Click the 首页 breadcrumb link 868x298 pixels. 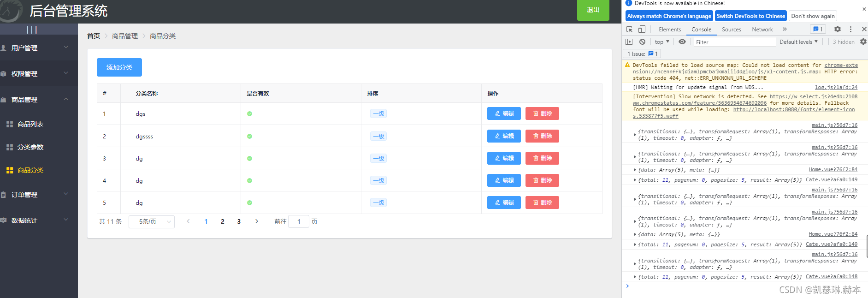click(x=94, y=36)
